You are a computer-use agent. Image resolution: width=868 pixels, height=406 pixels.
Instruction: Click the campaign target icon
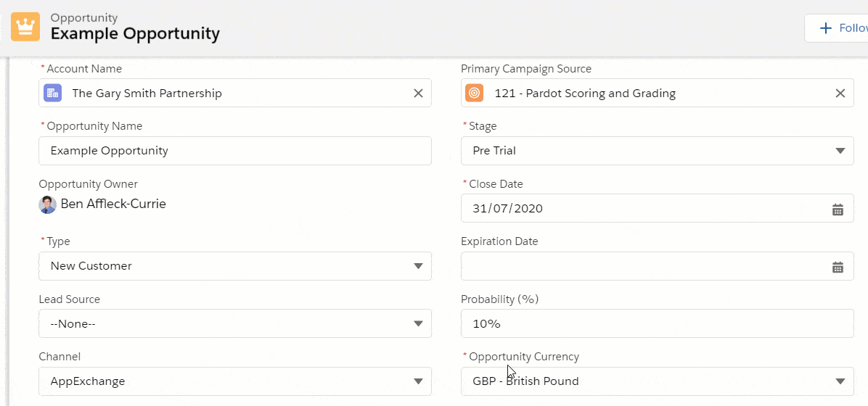(474, 93)
